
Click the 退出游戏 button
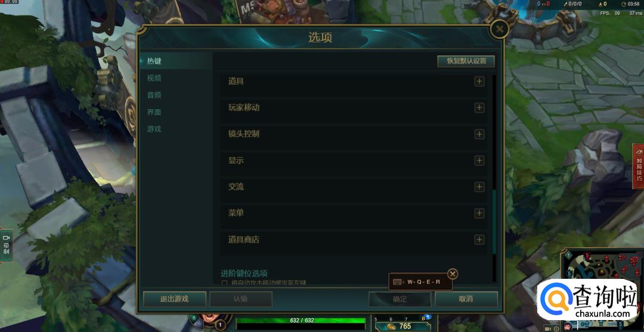click(x=175, y=299)
